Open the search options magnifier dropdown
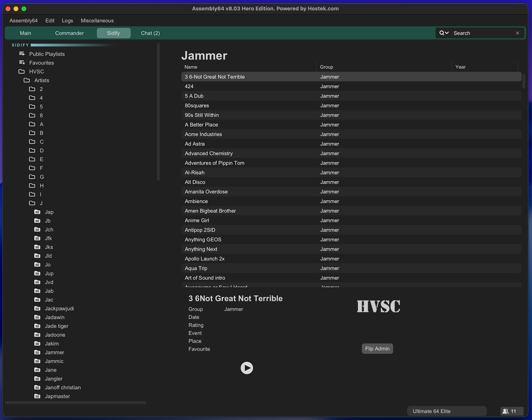This screenshot has height=420, width=532. [444, 33]
